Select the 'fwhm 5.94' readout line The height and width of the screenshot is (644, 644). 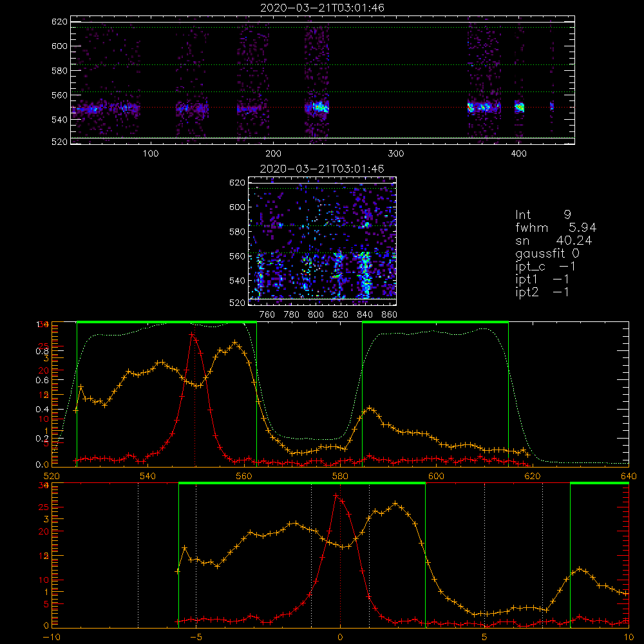(556, 227)
